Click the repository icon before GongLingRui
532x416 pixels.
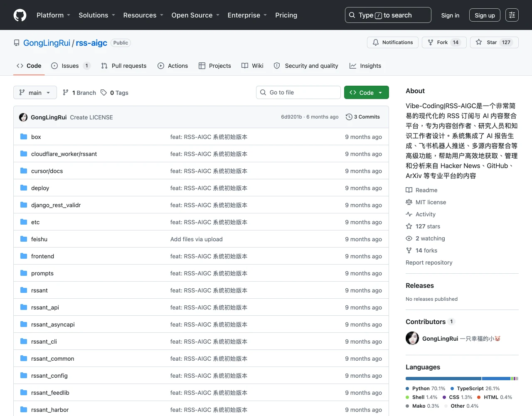pos(17,43)
